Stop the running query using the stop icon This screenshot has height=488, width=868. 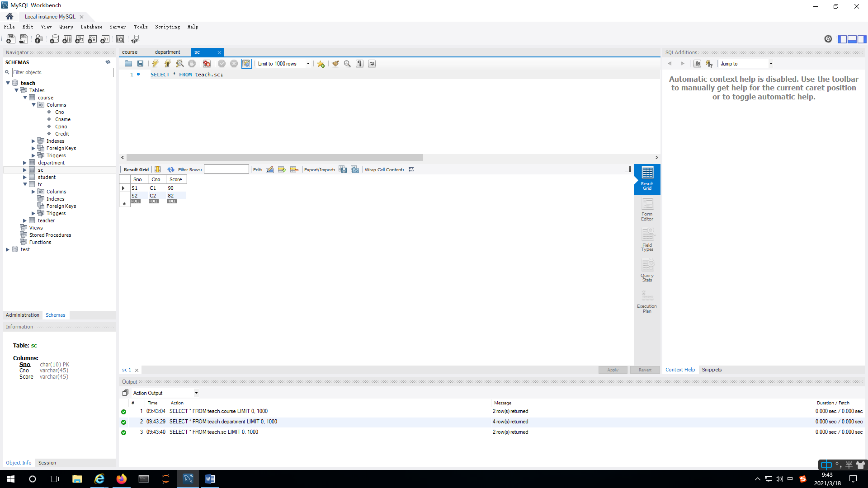(x=192, y=64)
